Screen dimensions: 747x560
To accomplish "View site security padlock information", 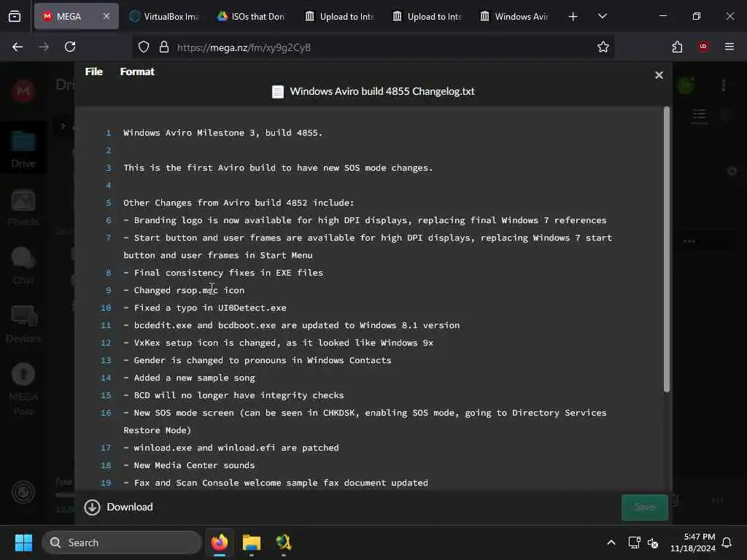I will [x=164, y=47].
